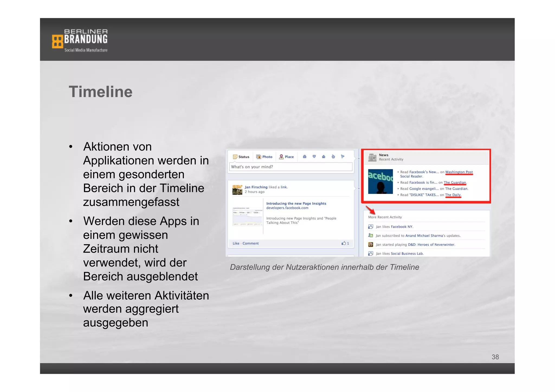Open the 'link' word after 'liked a'
The height and width of the screenshot is (392, 555).
click(283, 187)
